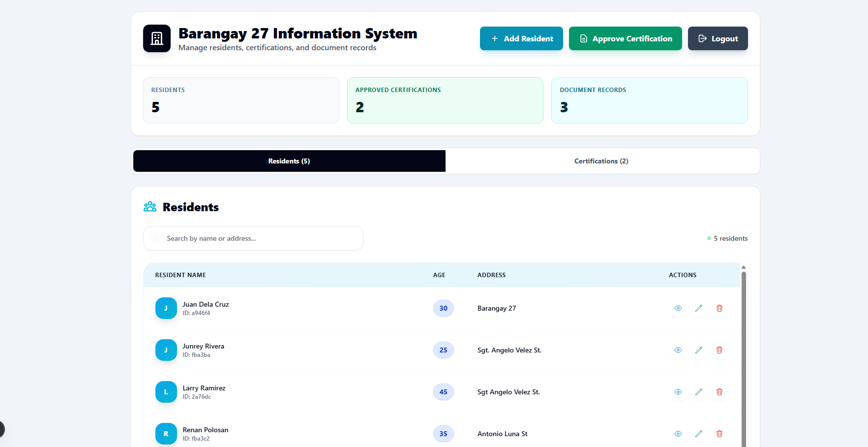Click the building logo icon in header
Viewport: 868px width, 447px height.
pyautogui.click(x=157, y=38)
